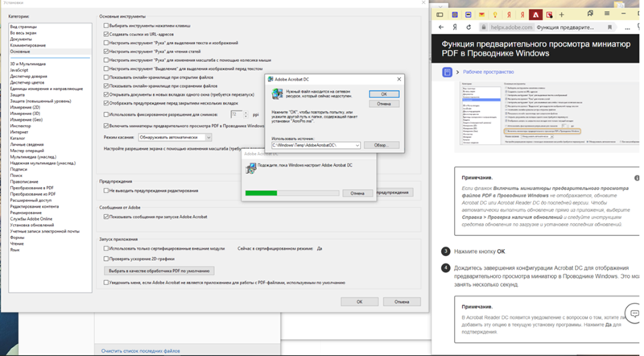Reload the Adobe help page
This screenshot has height=356, width=644.
[469, 27]
